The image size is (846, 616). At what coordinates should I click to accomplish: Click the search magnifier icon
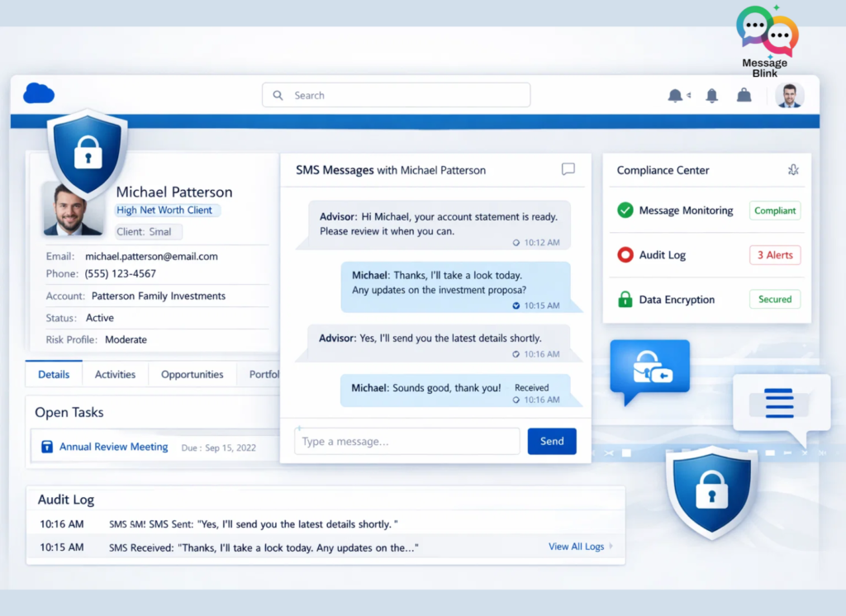[278, 95]
